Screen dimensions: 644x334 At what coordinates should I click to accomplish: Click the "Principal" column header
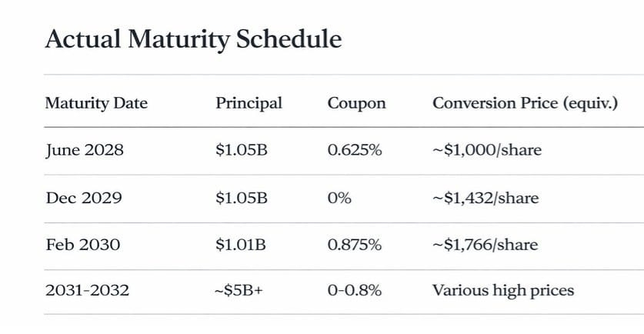click(249, 103)
